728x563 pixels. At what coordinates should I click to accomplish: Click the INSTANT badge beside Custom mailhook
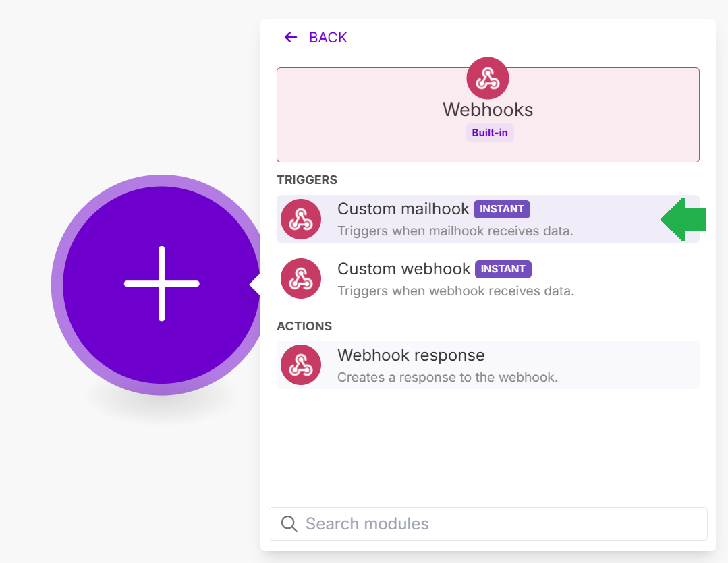tap(502, 209)
